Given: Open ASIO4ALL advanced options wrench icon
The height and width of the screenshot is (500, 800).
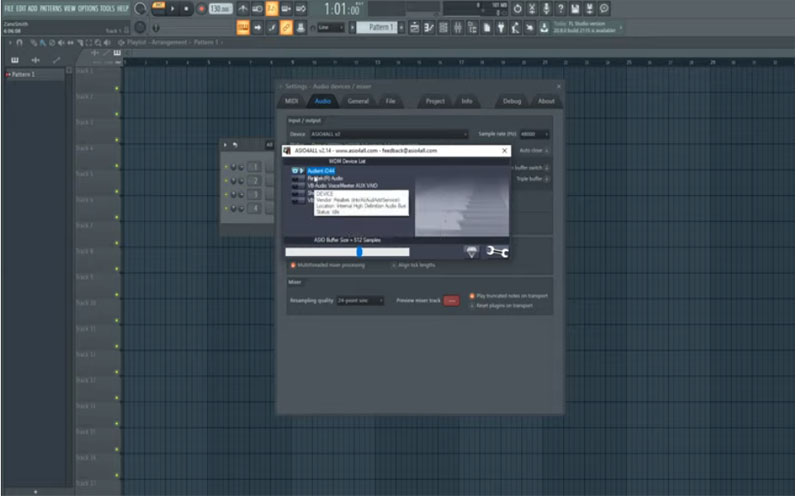Looking at the screenshot, I should pyautogui.click(x=497, y=252).
